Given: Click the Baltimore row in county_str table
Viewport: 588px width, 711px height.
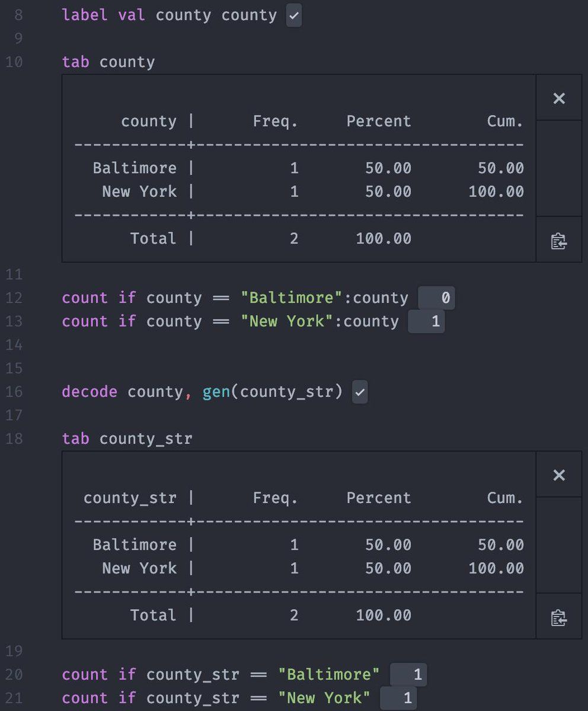Looking at the screenshot, I should coord(135,545).
